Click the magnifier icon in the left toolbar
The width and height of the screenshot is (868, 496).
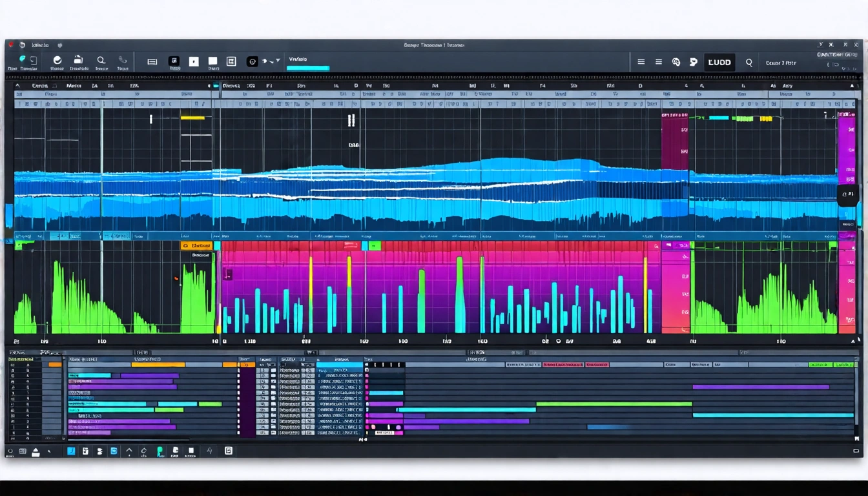(x=101, y=60)
